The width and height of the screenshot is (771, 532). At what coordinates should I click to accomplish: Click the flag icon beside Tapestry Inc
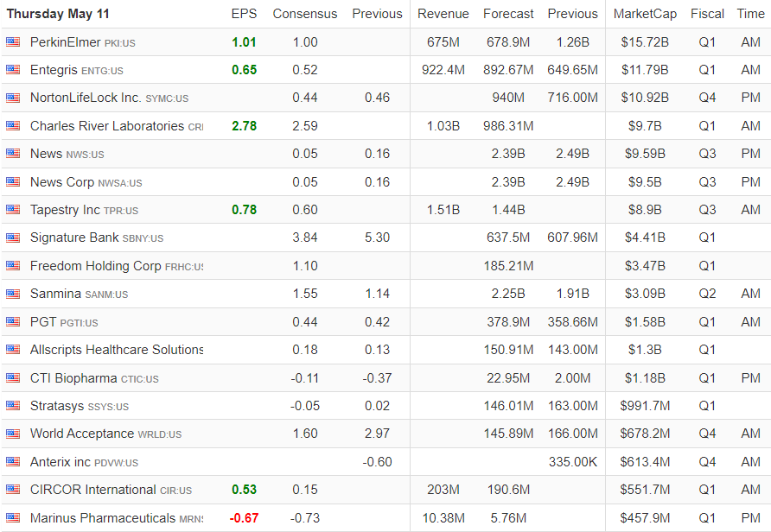tap(13, 210)
